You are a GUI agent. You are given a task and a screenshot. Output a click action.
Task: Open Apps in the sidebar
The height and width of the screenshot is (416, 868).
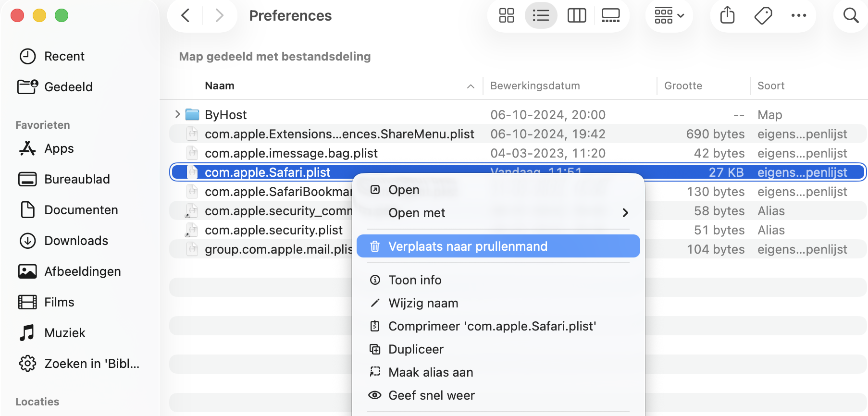tap(46, 148)
